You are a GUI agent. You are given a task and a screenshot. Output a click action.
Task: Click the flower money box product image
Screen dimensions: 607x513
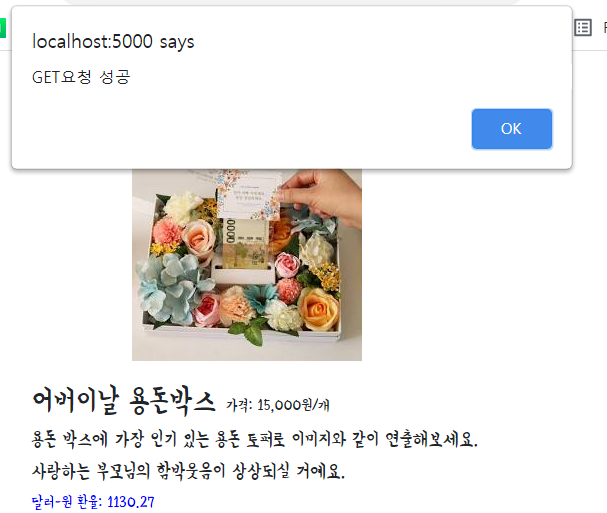(x=247, y=265)
